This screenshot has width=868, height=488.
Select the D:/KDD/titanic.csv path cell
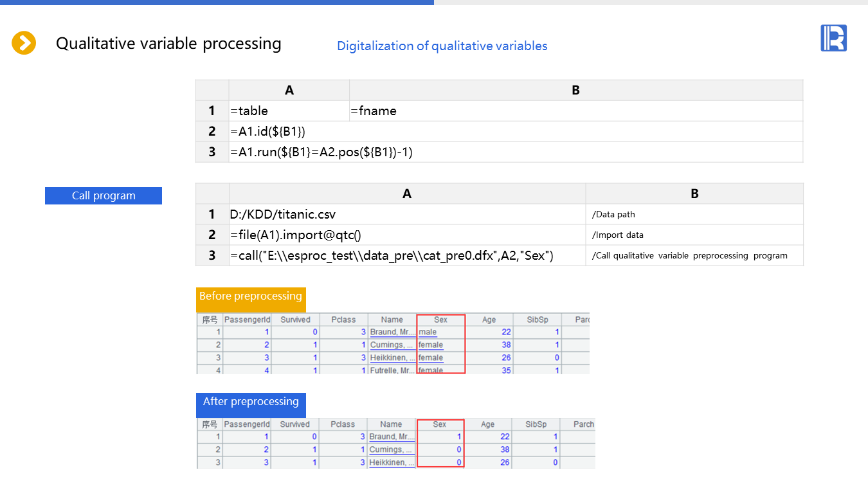[x=406, y=214]
